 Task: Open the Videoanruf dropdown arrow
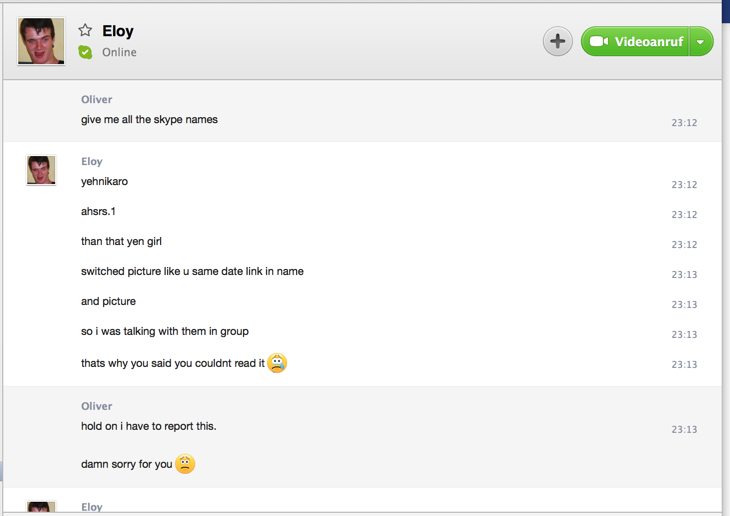click(701, 42)
